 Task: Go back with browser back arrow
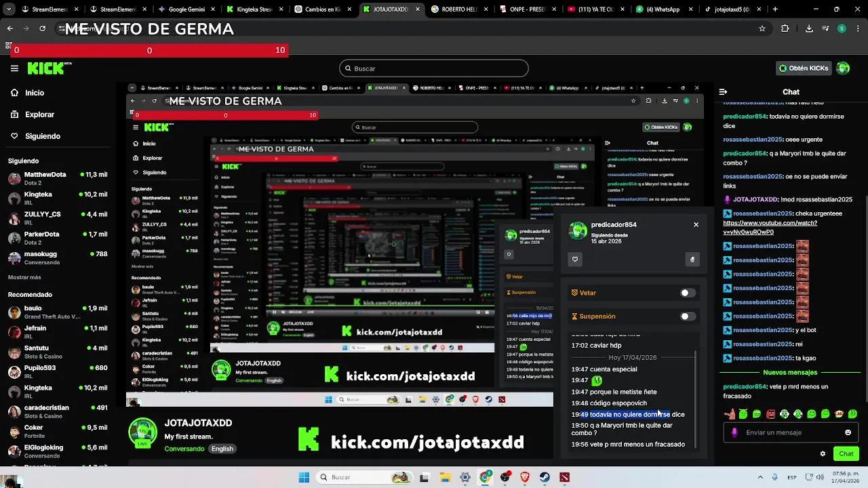[x=9, y=28]
